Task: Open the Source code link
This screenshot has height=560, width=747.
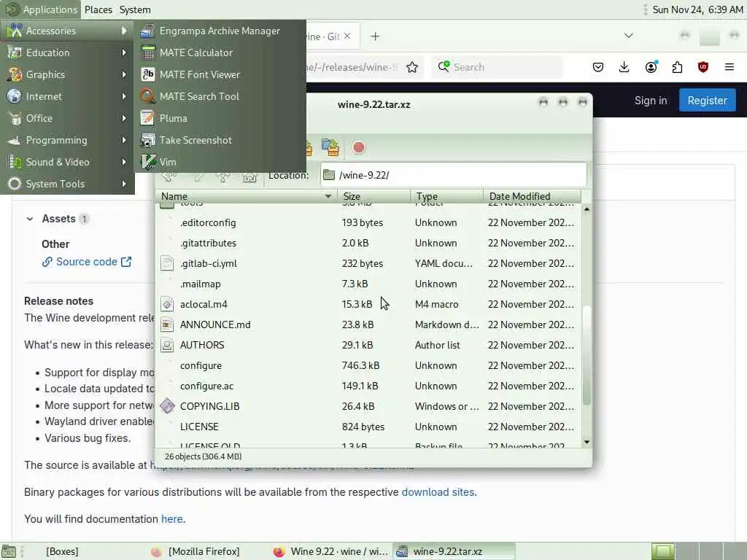Action: [87, 262]
